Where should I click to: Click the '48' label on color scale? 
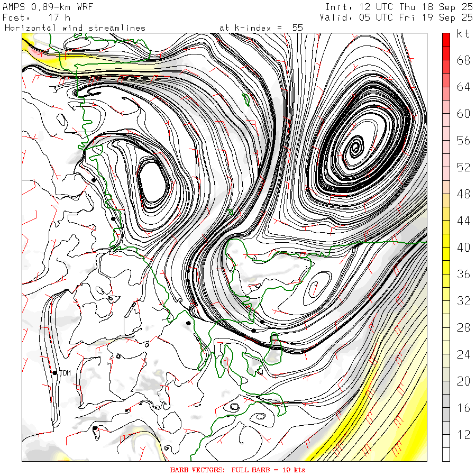tap(463, 194)
